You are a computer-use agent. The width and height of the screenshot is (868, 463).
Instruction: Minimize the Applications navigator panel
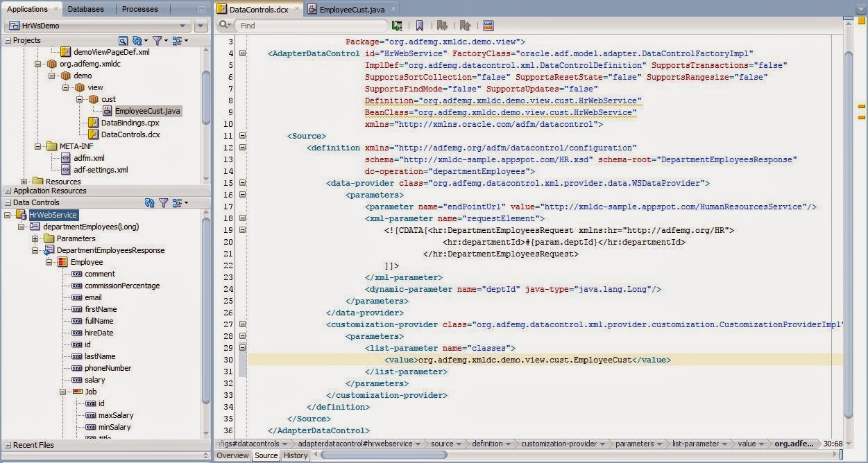click(201, 9)
